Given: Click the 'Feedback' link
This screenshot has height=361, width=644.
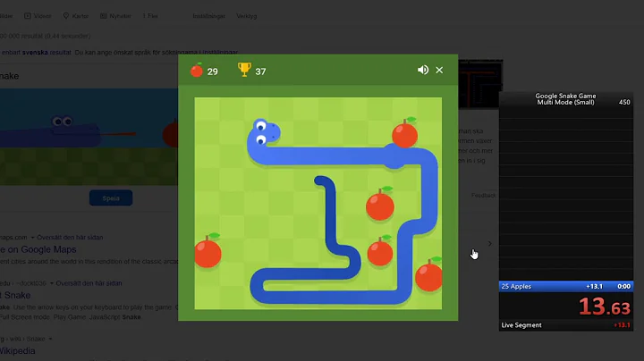Looking at the screenshot, I should pos(483,196).
